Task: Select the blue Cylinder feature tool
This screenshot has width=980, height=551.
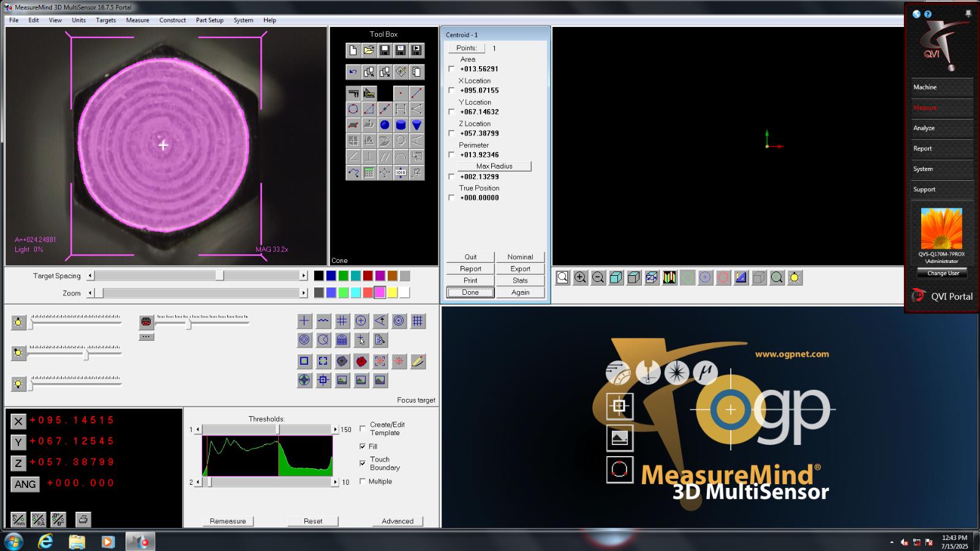Action: click(x=401, y=125)
